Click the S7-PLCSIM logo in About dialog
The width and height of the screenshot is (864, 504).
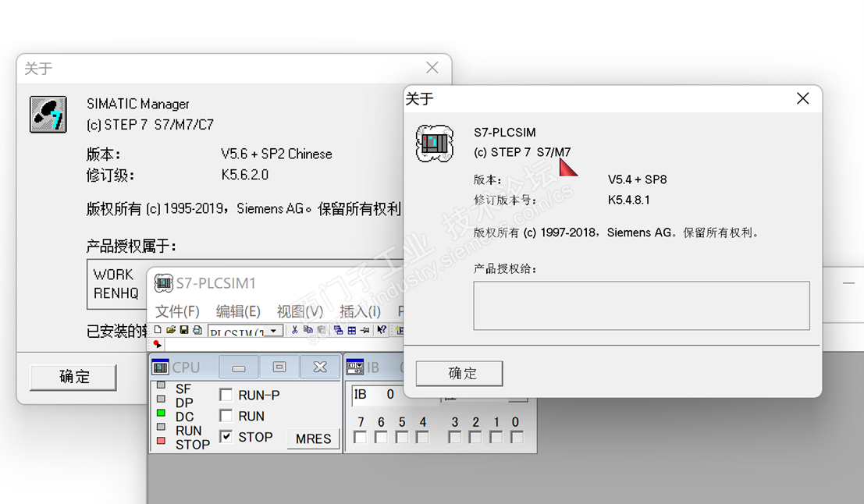pos(435,144)
